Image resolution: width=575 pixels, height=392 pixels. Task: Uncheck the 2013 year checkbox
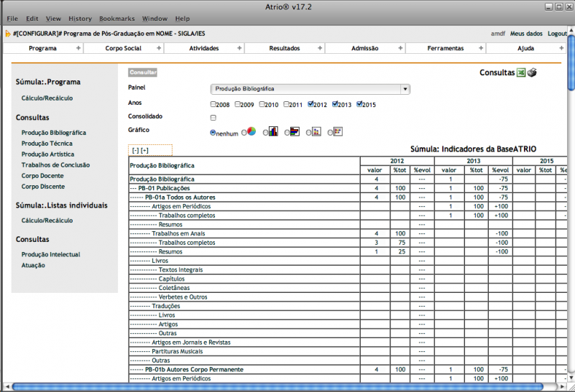point(335,105)
